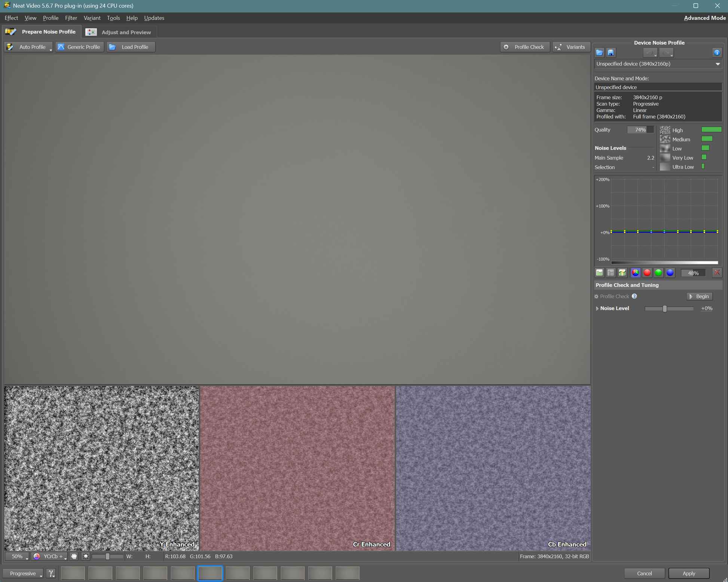
Task: Expand the Noise Level disclosure triangle
Action: click(597, 309)
